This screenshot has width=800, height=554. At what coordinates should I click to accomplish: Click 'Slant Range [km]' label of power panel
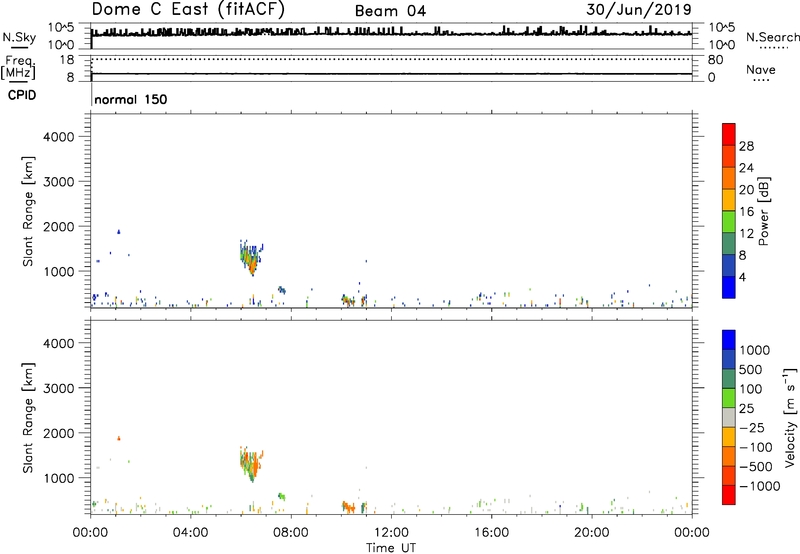pos(28,211)
